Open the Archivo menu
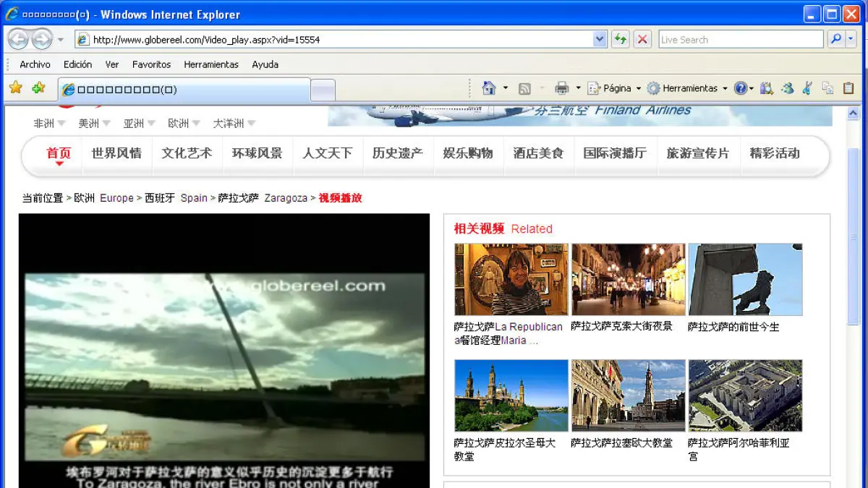Image resolution: width=868 pixels, height=488 pixels. 35,64
